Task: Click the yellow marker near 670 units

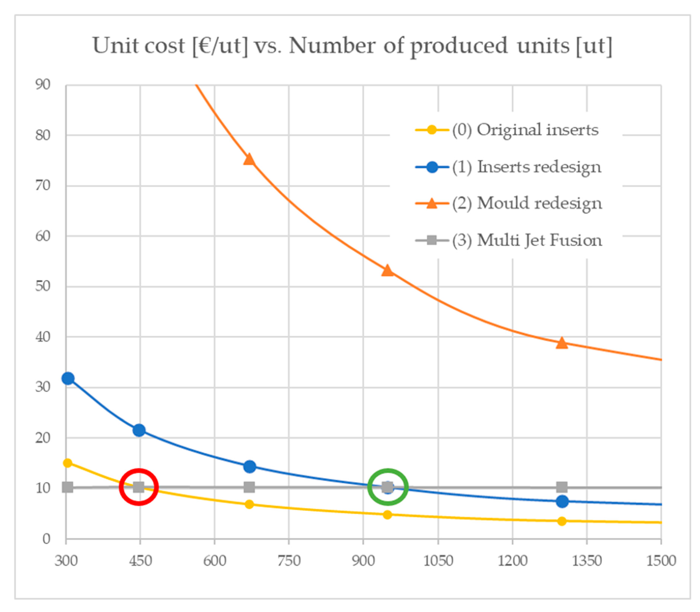Action: click(249, 504)
